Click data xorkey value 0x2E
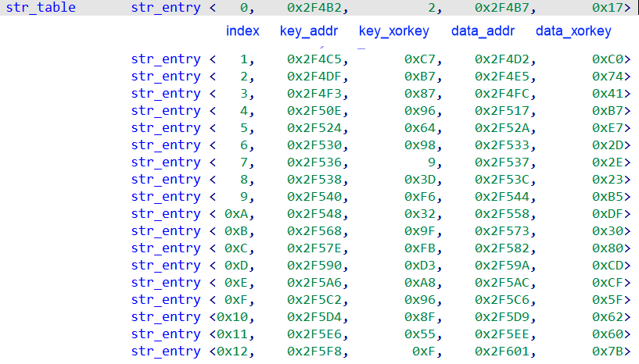The image size is (639, 364). click(x=607, y=162)
